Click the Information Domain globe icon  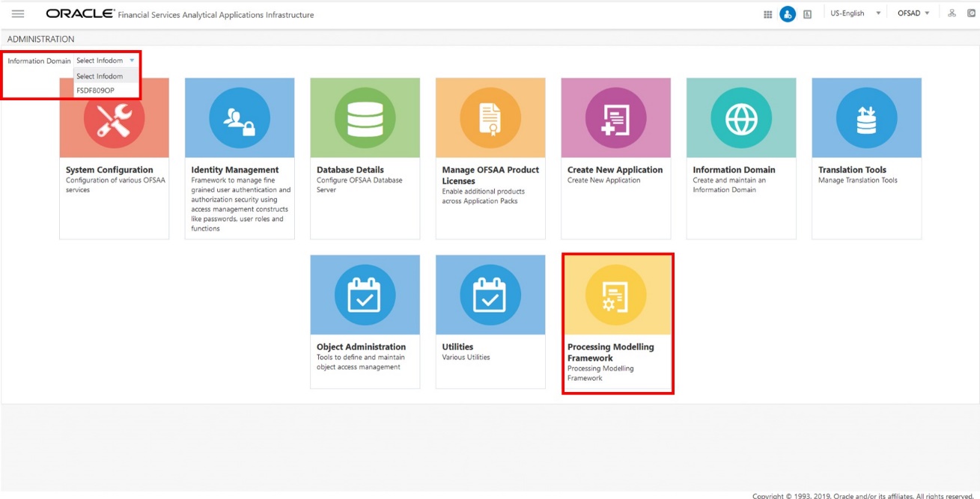(x=741, y=118)
